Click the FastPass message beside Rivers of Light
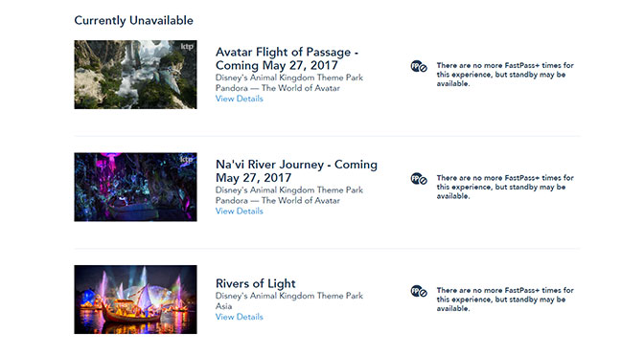 [x=505, y=299]
